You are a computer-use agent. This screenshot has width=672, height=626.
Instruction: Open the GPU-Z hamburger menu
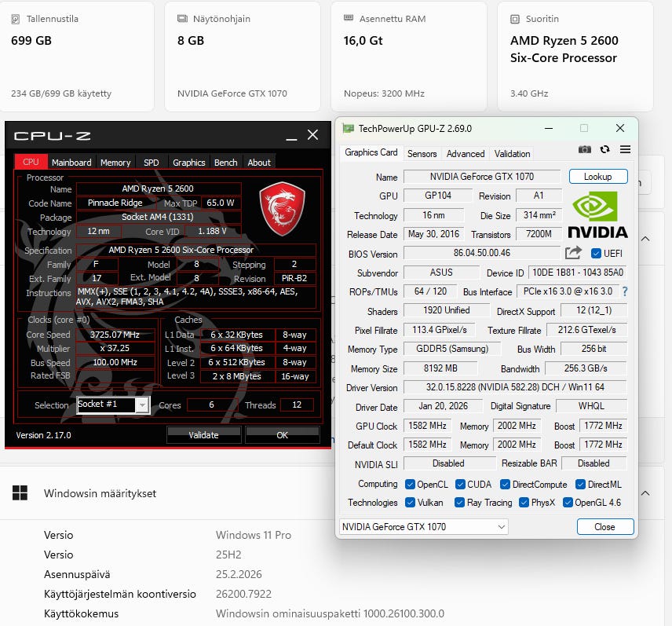pos(625,149)
